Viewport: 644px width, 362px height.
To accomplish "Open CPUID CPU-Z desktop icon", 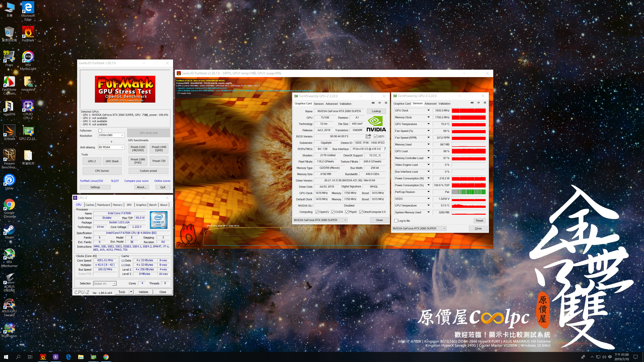I will pos(28,110).
